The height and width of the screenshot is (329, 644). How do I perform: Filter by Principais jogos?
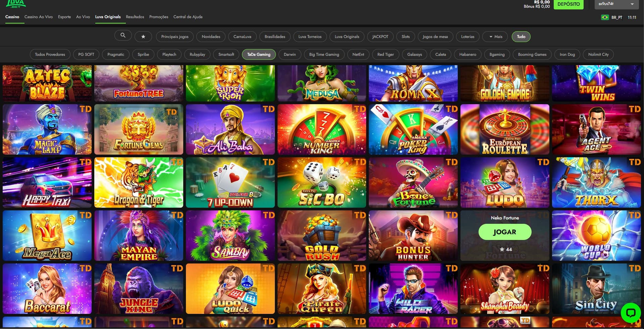point(175,37)
